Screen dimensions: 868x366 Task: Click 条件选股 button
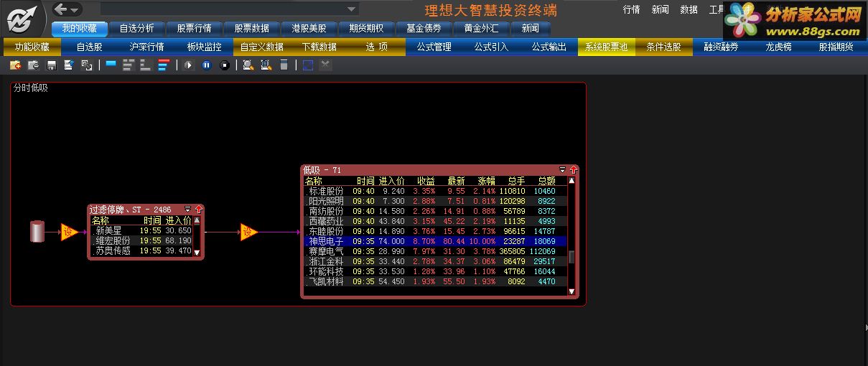(x=664, y=47)
